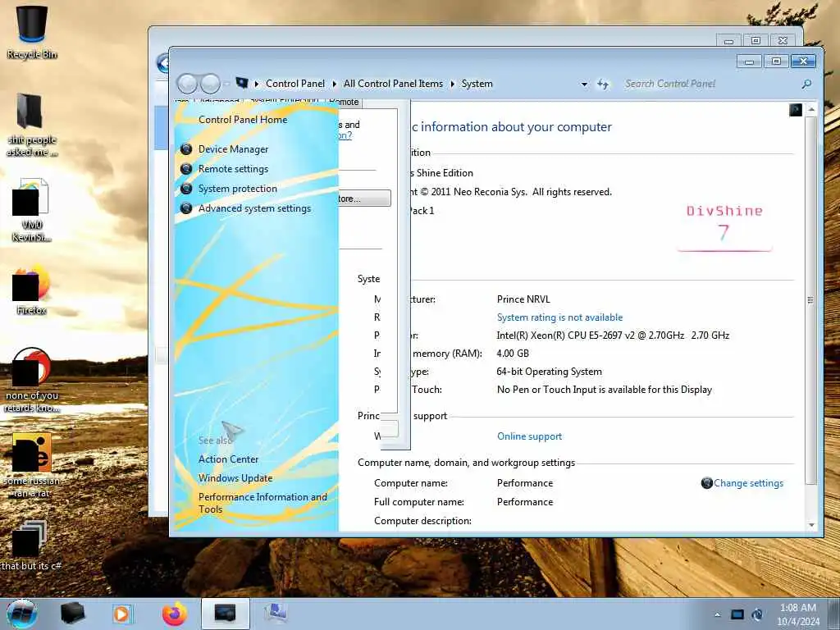This screenshot has height=630, width=840.
Task: Open Windows Update link
Action: tap(235, 478)
